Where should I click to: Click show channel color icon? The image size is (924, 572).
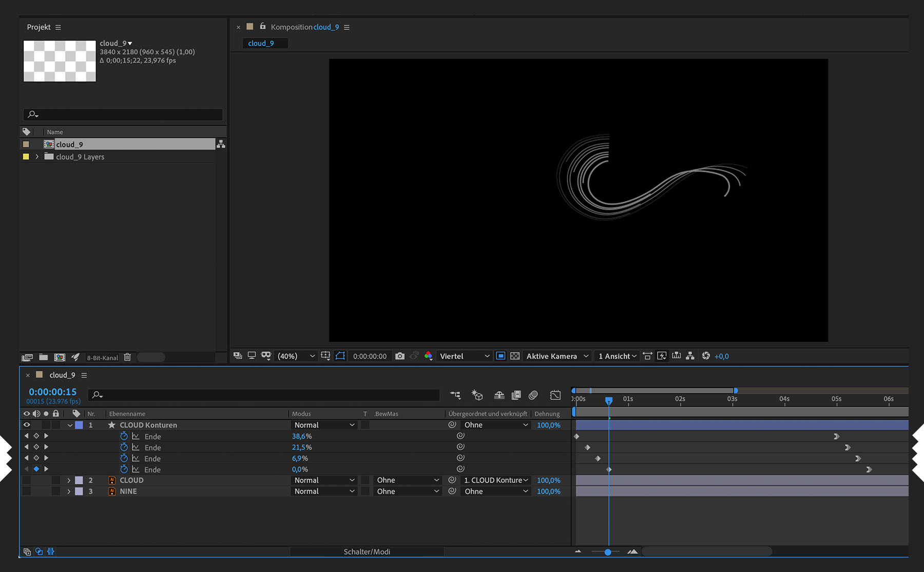(x=428, y=356)
